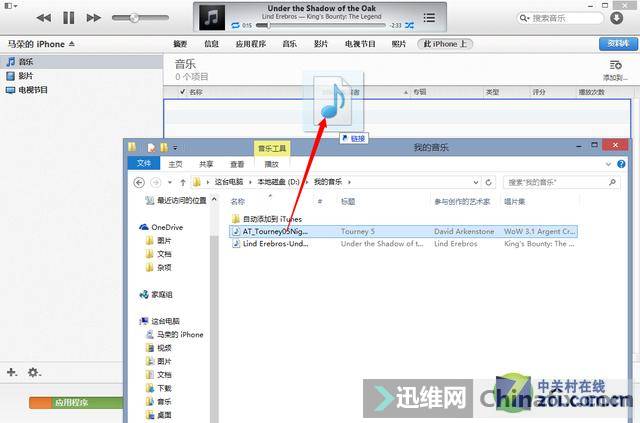Select the AT_Tourney05Nig... file

(x=403, y=231)
